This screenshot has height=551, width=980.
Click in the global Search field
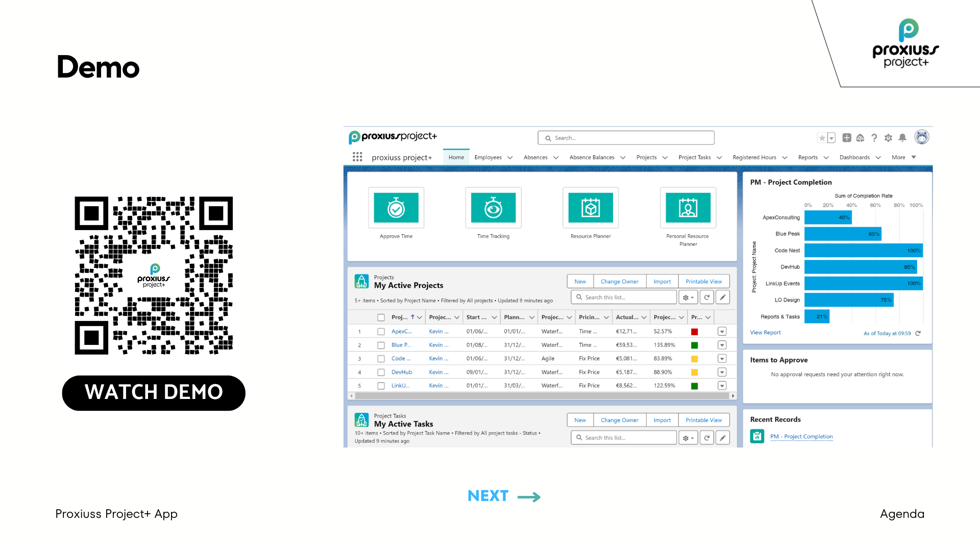coord(626,138)
